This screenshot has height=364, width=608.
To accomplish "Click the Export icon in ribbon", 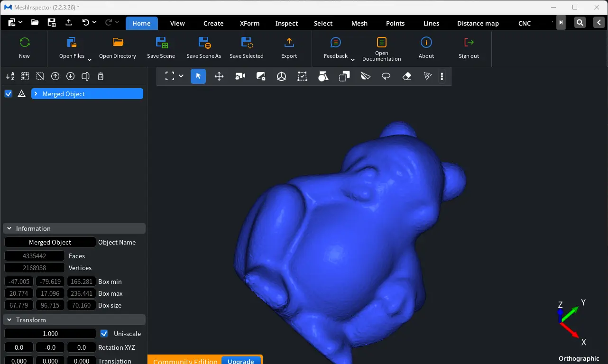I will pos(289,43).
